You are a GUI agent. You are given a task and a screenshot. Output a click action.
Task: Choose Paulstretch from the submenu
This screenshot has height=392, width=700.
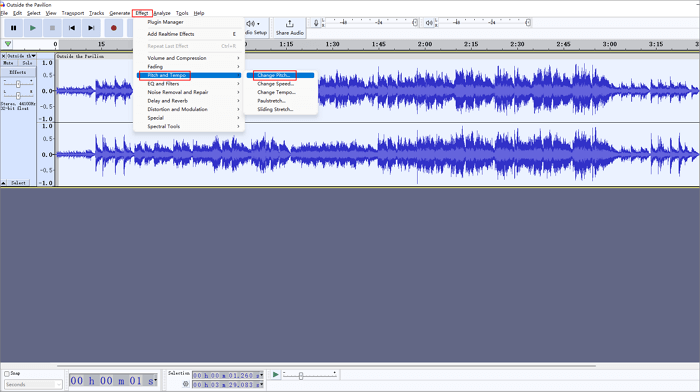coord(280,101)
